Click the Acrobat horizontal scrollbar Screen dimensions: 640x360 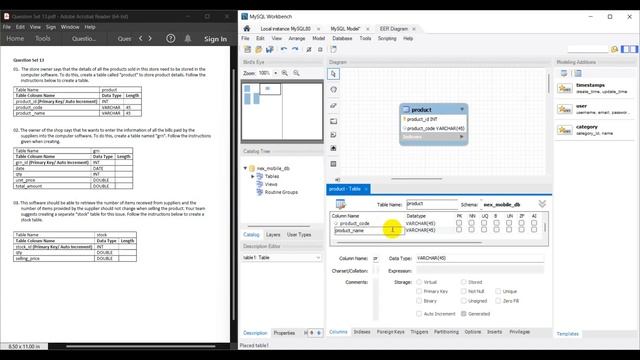pos(141,347)
